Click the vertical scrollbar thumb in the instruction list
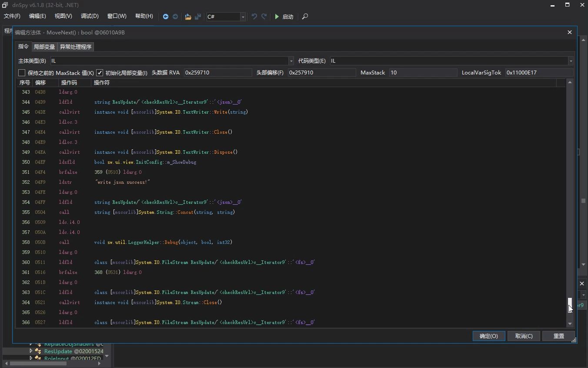588x368 pixels. point(570,305)
